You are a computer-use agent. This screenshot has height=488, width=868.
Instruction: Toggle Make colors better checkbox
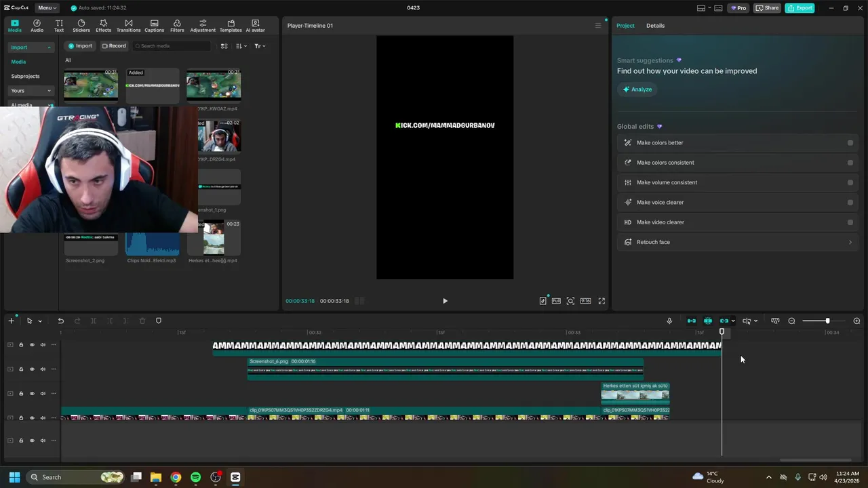(x=850, y=143)
